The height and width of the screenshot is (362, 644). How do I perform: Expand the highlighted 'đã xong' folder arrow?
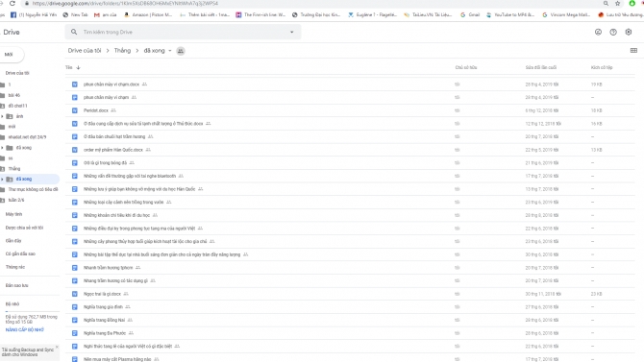click(3, 179)
